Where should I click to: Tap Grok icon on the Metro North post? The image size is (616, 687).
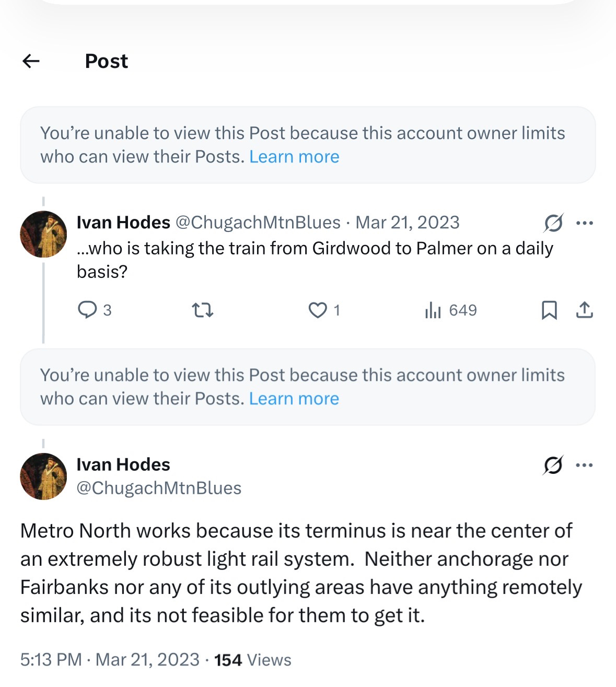coord(553,465)
